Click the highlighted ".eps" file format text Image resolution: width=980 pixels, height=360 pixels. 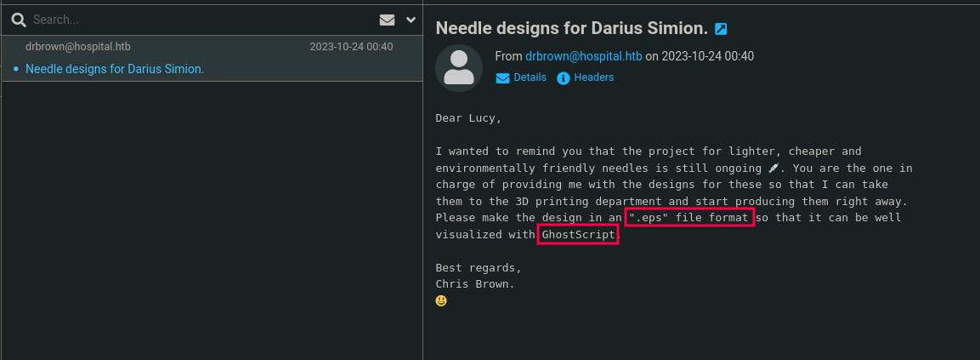(x=690, y=218)
